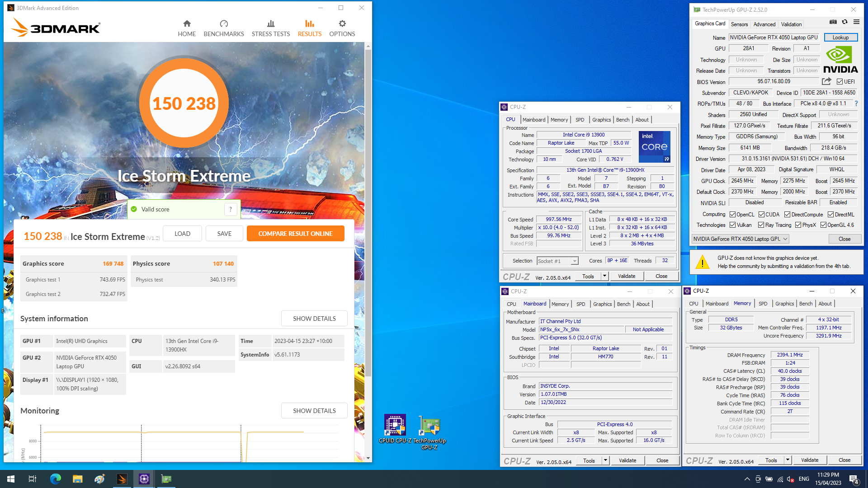Launch Microsoft Edge from the taskbar
The height and width of the screenshot is (488, 868).
(x=55, y=479)
